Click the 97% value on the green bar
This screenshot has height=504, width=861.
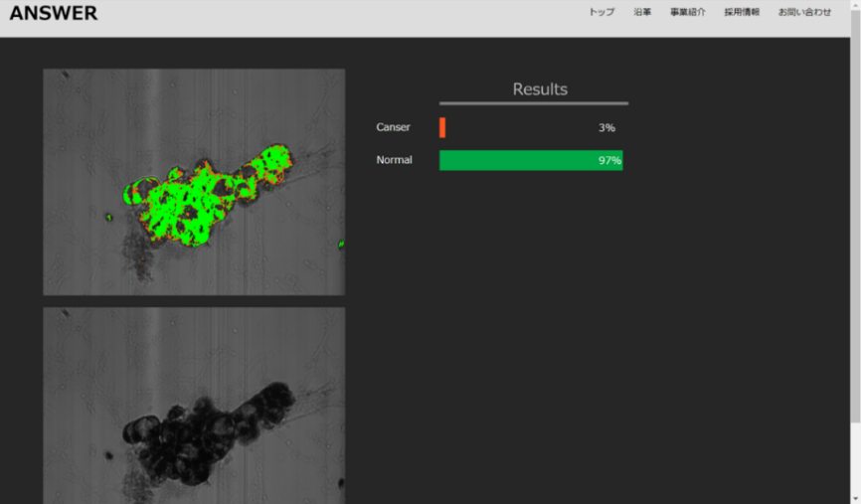coord(609,160)
